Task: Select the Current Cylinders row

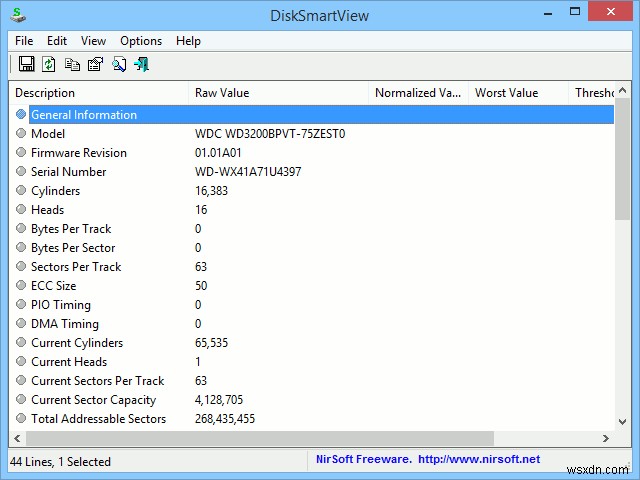Action: pos(312,342)
